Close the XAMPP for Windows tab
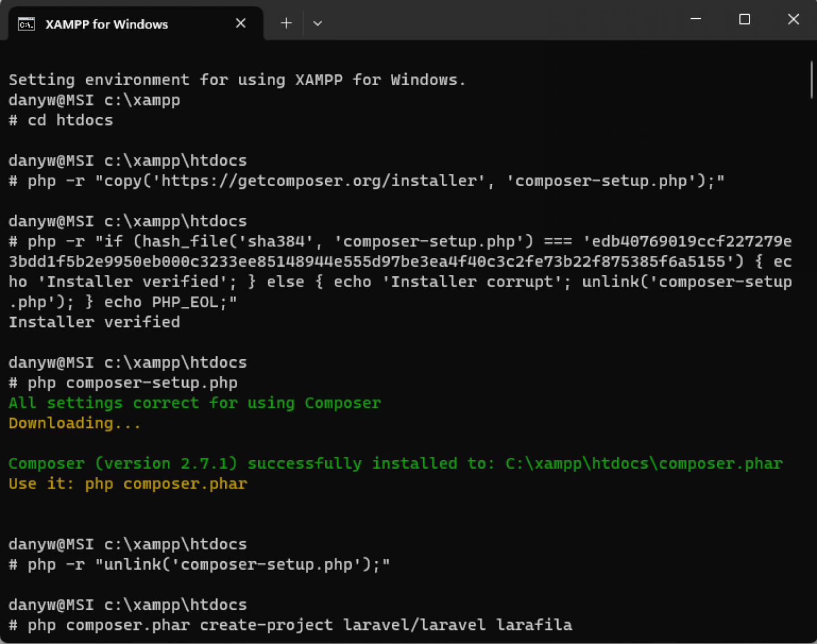 click(241, 23)
